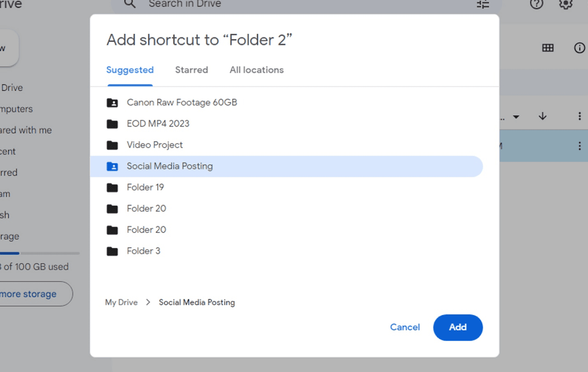Expand the sort order dropdown arrow
This screenshot has height=372, width=588.
pyautogui.click(x=516, y=117)
